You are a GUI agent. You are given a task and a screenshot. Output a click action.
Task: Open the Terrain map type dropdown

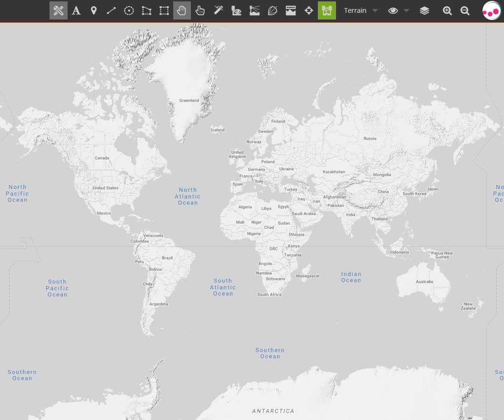click(356, 10)
